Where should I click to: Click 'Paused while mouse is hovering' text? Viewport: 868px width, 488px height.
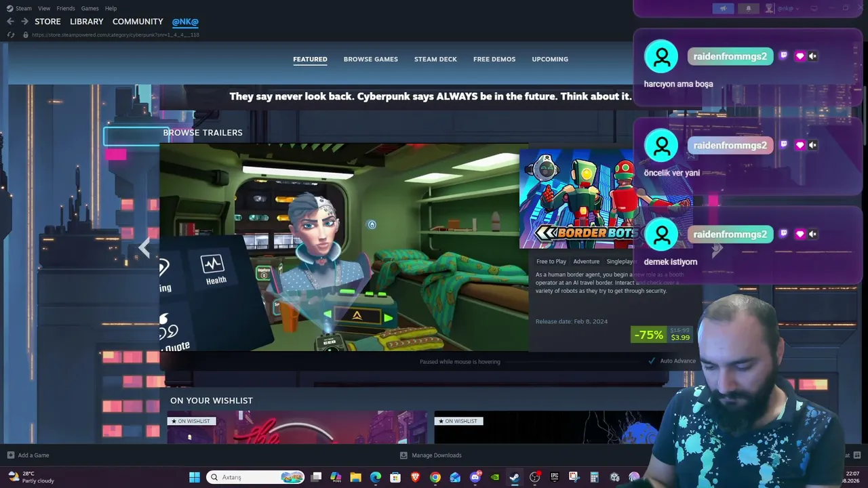(460, 362)
